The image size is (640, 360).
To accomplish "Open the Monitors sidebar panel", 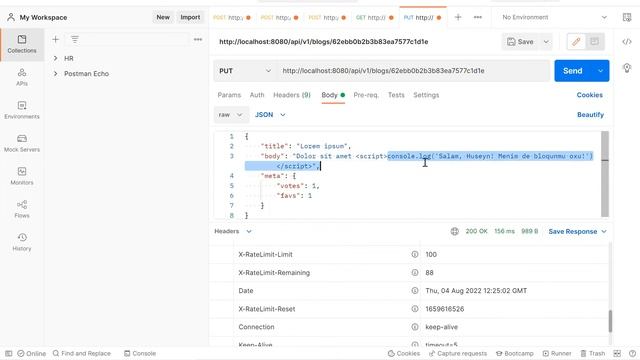I will (22, 176).
